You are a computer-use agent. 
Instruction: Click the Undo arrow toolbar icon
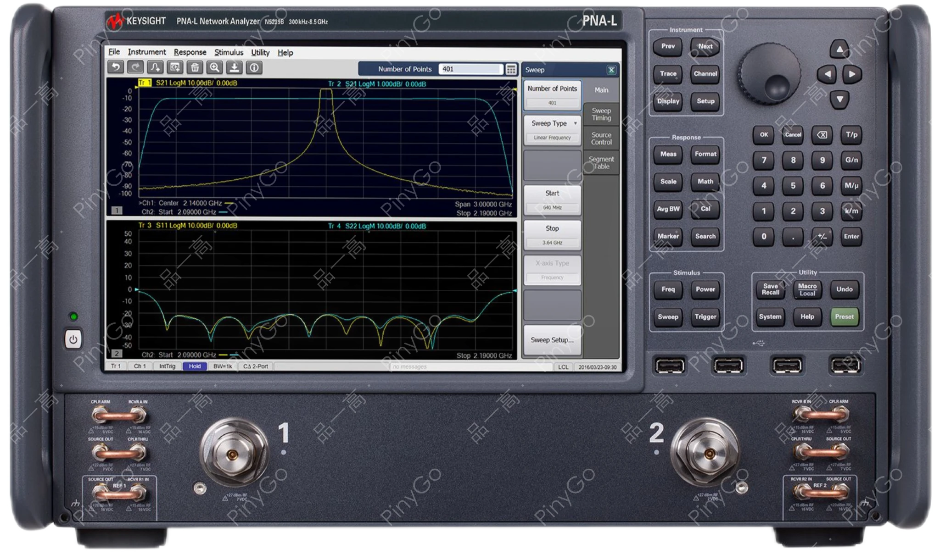tap(116, 67)
